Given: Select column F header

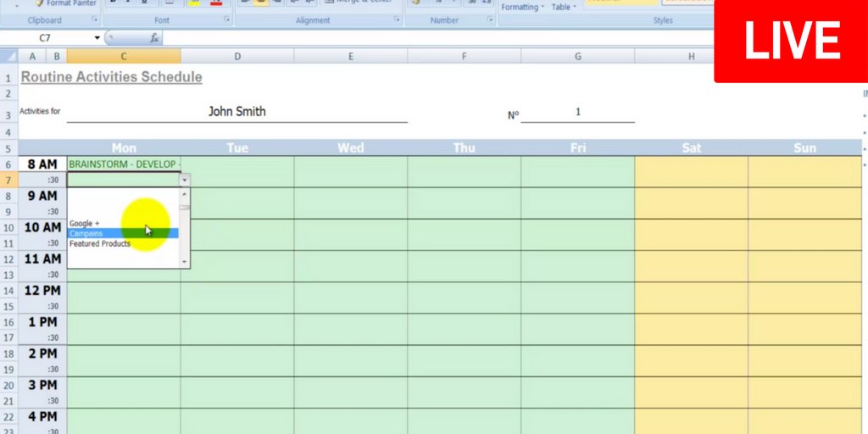Looking at the screenshot, I should 464,56.
